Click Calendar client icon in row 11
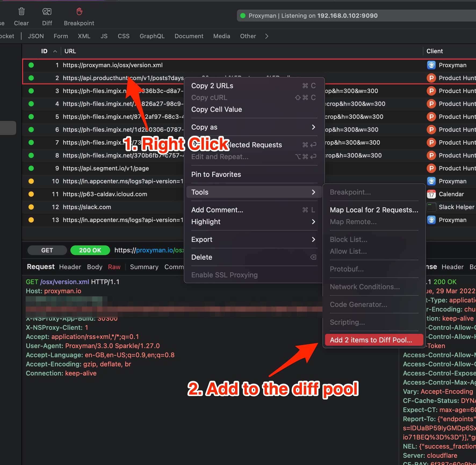 [x=431, y=194]
